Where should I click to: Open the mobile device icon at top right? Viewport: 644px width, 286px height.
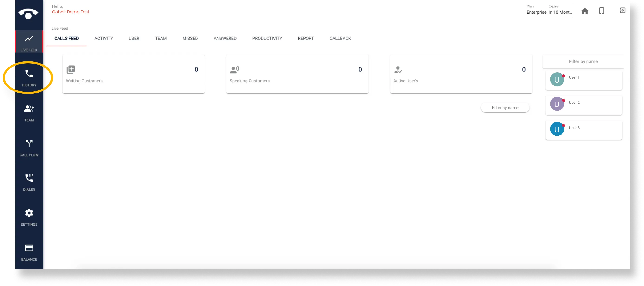click(601, 11)
